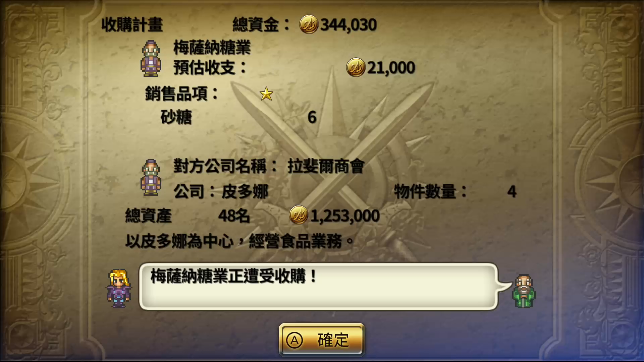
Task: Click the circled A icon on confirm button
Action: tap(294, 341)
